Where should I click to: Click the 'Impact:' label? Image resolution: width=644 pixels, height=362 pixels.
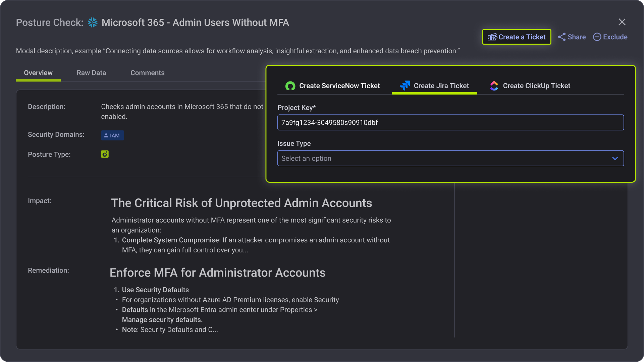pyautogui.click(x=40, y=200)
